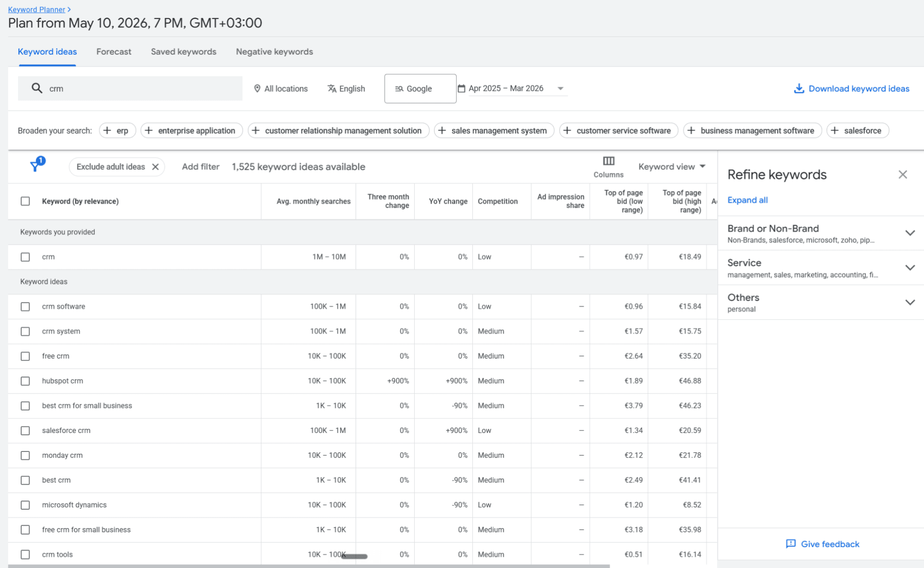Image resolution: width=924 pixels, height=568 pixels.
Task: Click the location pin icon
Action: point(257,88)
